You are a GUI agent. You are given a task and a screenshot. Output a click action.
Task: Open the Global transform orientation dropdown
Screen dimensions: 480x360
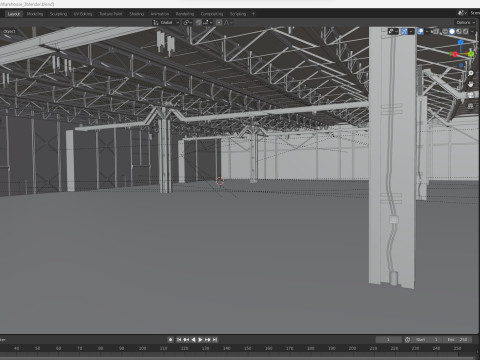tap(166, 23)
